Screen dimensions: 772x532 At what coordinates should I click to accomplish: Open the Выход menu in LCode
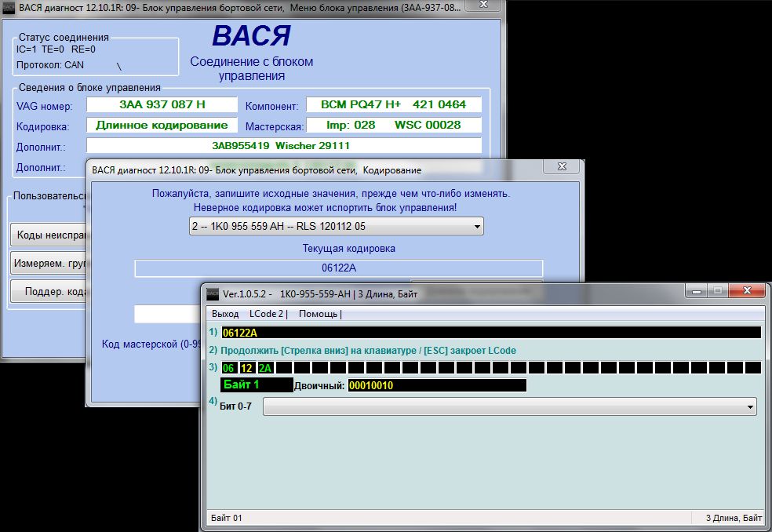[x=225, y=314]
